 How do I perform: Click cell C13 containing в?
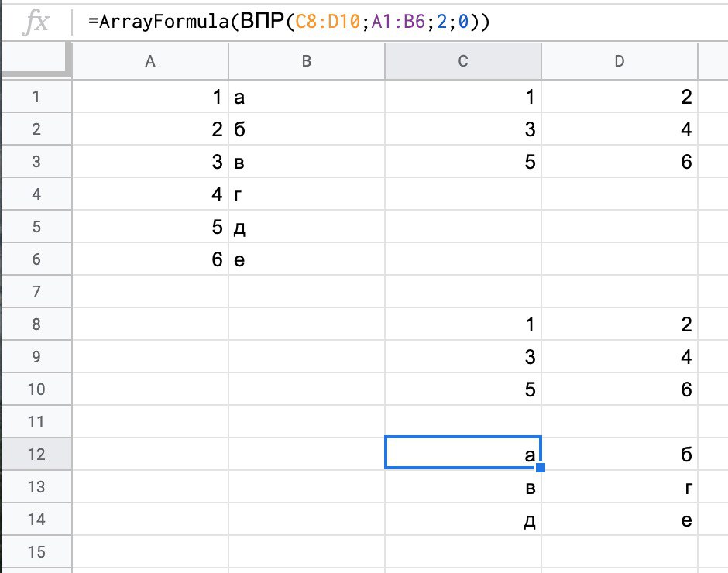point(463,486)
